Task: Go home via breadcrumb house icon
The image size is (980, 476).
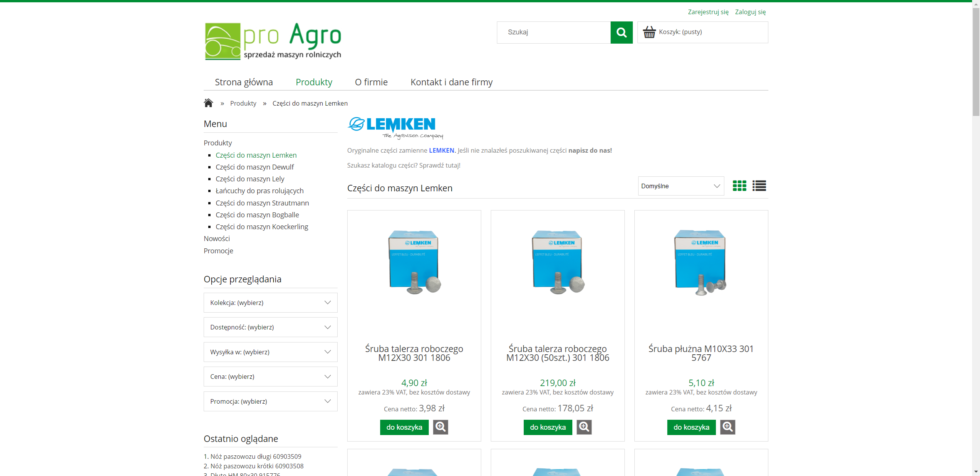Action: click(208, 103)
